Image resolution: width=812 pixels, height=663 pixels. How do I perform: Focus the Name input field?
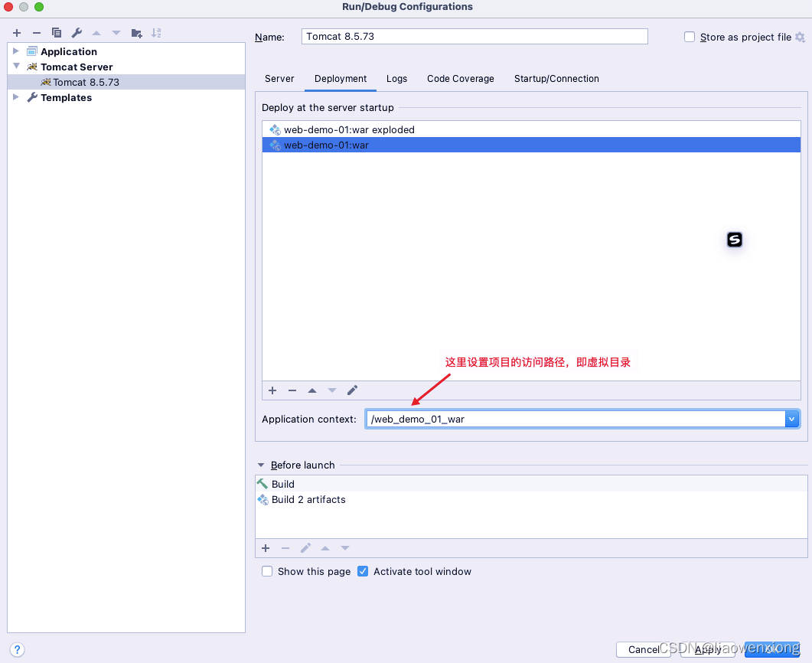pos(474,36)
